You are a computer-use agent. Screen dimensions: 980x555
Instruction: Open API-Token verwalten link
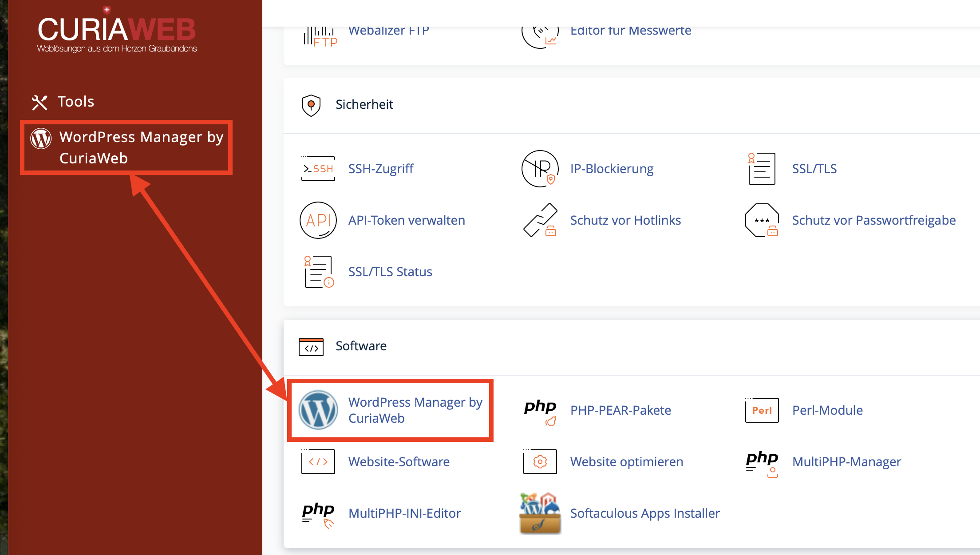(x=407, y=220)
